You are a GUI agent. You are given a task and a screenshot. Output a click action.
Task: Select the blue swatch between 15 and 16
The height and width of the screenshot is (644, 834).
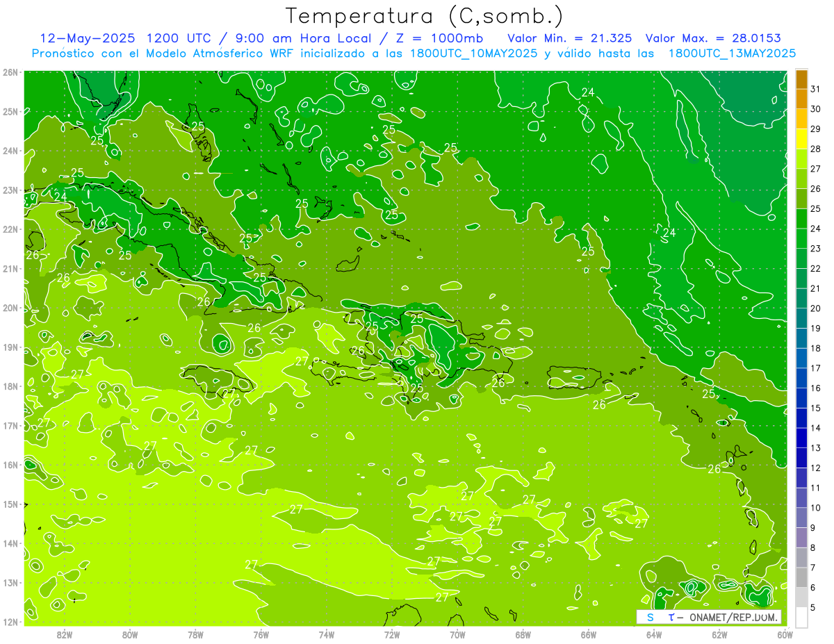pos(801,398)
